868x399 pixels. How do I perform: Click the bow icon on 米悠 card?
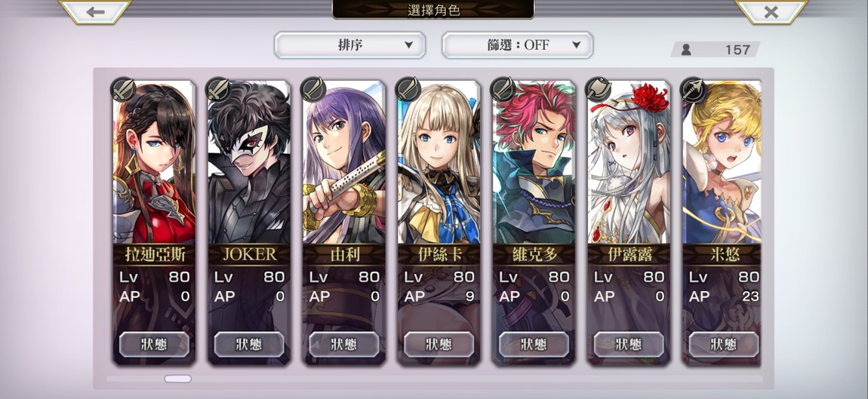[x=693, y=89]
